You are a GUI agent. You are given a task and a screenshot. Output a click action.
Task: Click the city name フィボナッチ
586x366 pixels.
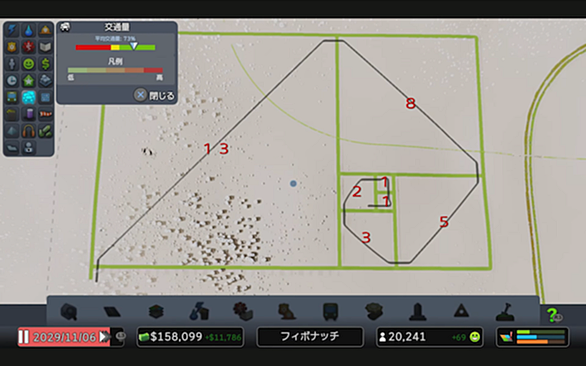pyautogui.click(x=310, y=336)
